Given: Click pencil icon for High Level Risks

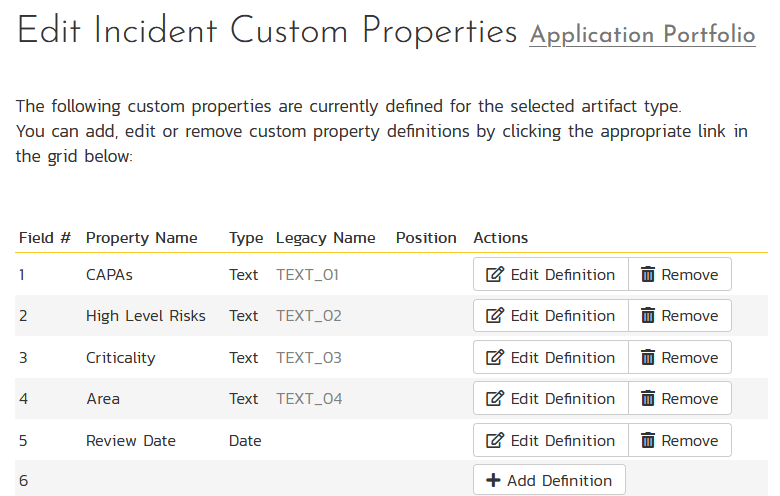Looking at the screenshot, I should (x=494, y=316).
